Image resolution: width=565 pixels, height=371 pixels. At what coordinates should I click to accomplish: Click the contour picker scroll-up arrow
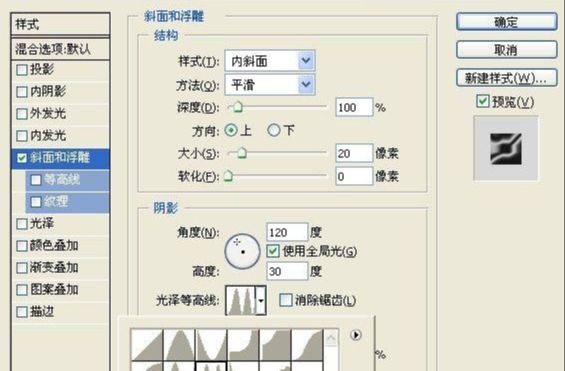pyautogui.click(x=331, y=339)
